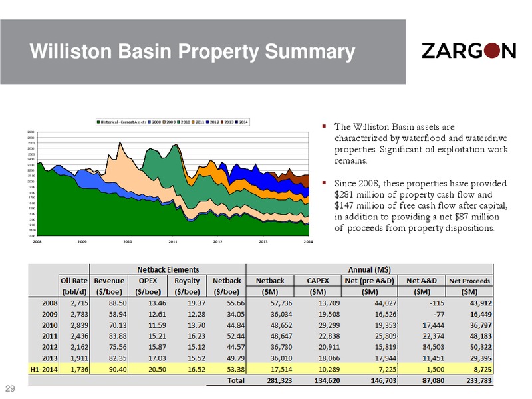The height and width of the screenshot is (399, 532).
Task: Click net proceeds cell '48,183'
Action: (x=481, y=336)
